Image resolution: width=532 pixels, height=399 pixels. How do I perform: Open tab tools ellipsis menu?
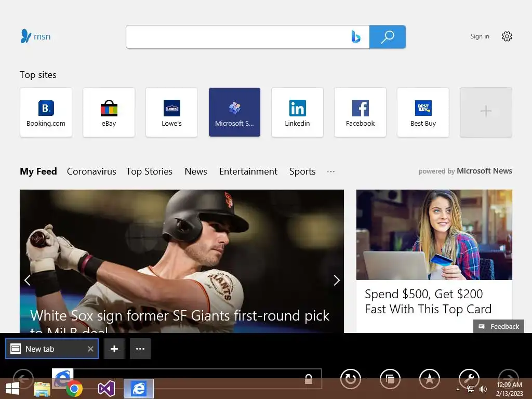[140, 349]
